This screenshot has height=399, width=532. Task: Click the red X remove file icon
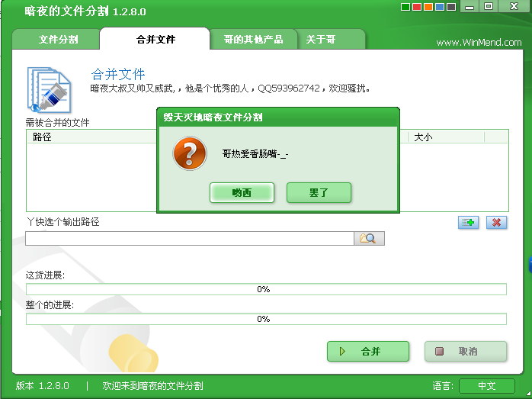(496, 223)
